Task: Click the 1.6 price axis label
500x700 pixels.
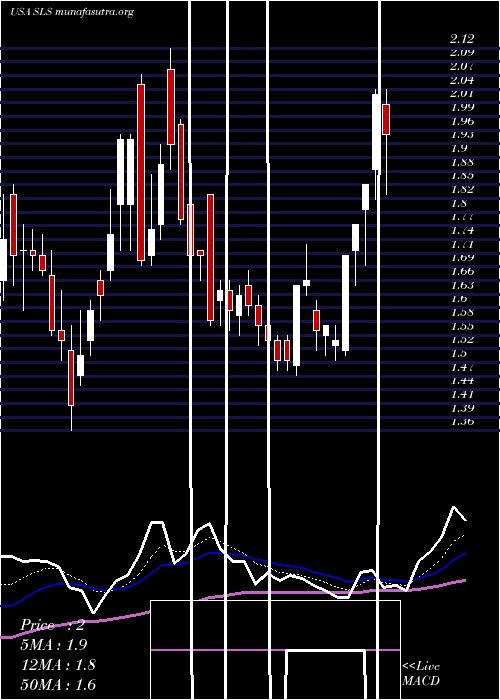Action: coord(458,299)
